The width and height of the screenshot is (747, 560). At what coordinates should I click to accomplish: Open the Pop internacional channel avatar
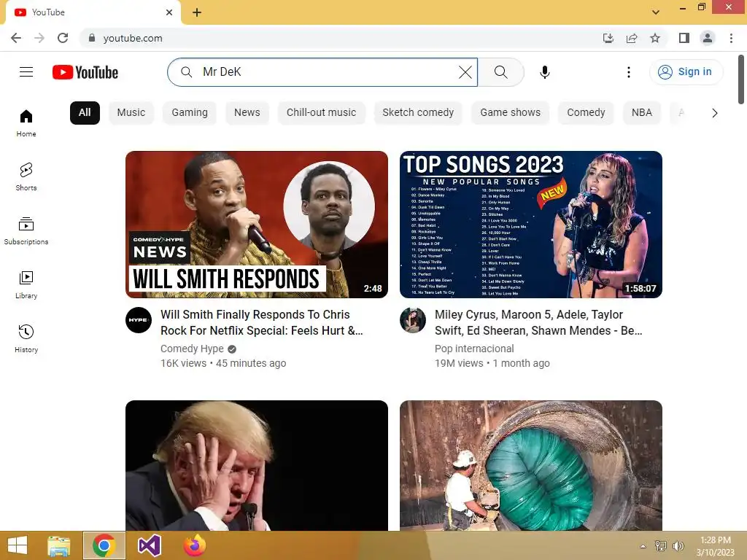tap(413, 320)
